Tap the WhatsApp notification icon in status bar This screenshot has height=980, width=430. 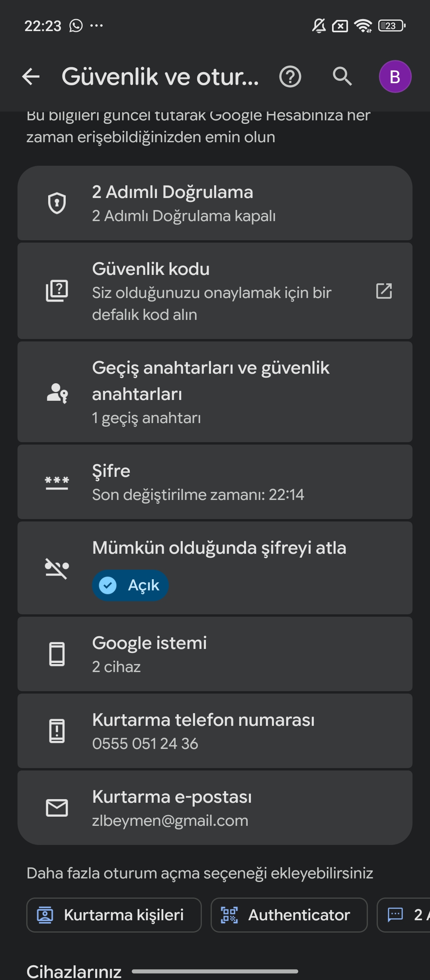click(x=76, y=26)
